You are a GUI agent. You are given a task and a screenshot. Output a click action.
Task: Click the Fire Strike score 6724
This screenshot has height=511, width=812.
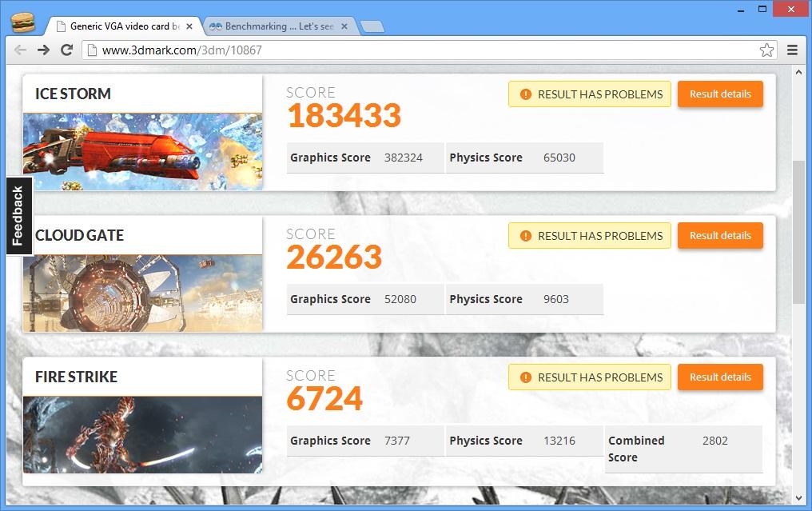pyautogui.click(x=324, y=398)
